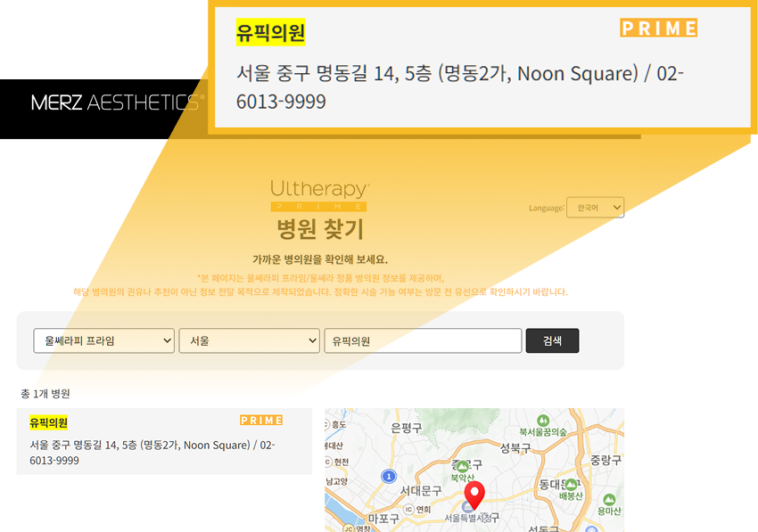Viewport: 758px width, 532px height.
Task: Expand the region dropdown set to 서울
Action: click(249, 340)
